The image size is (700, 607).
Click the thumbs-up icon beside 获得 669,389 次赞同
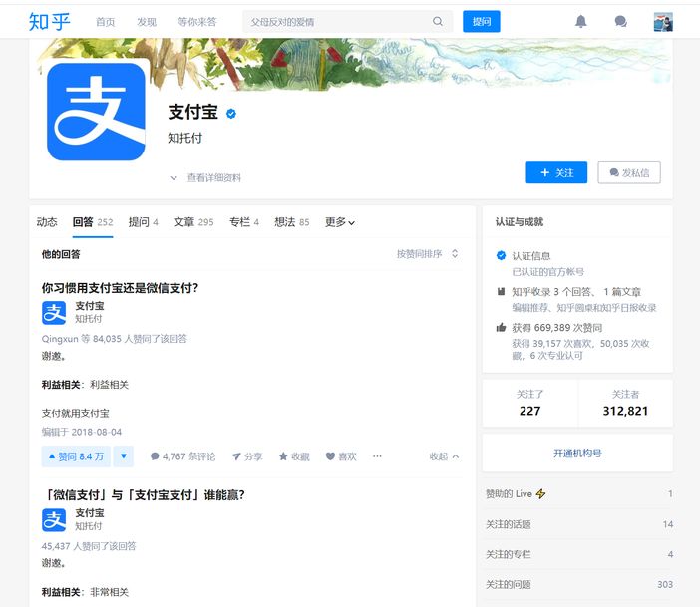[x=501, y=328]
